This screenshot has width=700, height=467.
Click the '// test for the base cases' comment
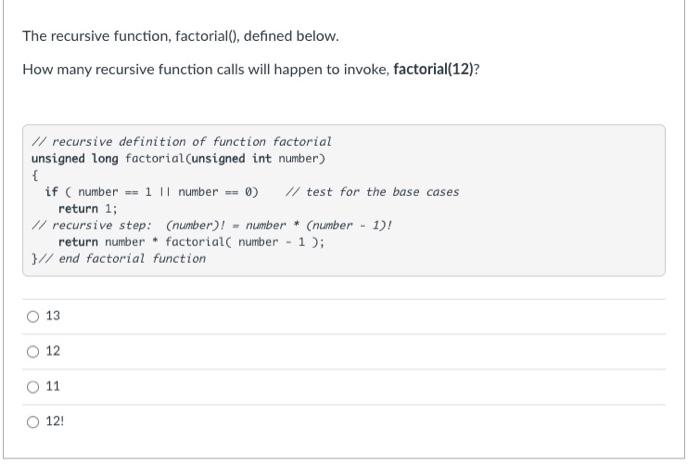click(372, 192)
